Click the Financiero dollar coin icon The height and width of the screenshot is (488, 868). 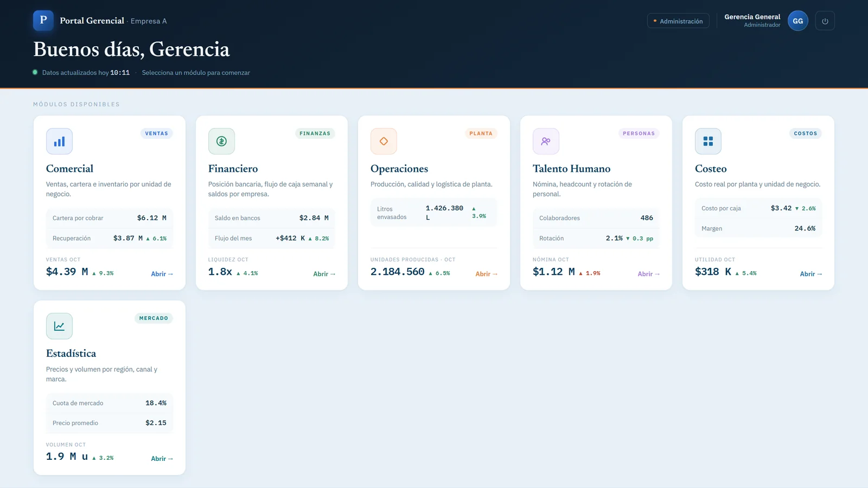click(x=221, y=142)
